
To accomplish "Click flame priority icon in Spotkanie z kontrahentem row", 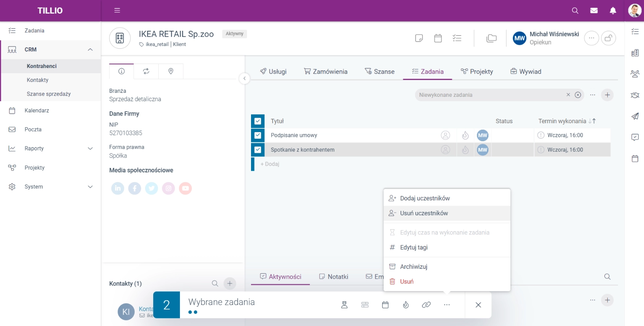I will click(x=465, y=150).
